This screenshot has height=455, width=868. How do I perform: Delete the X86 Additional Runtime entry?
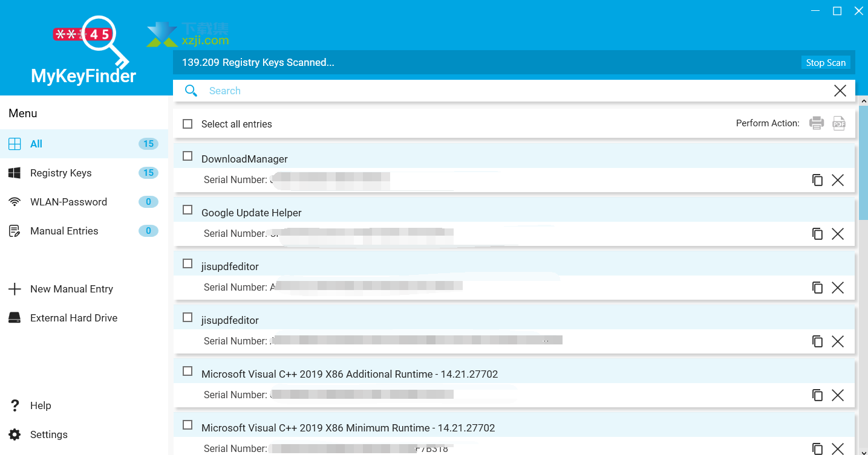(x=838, y=395)
